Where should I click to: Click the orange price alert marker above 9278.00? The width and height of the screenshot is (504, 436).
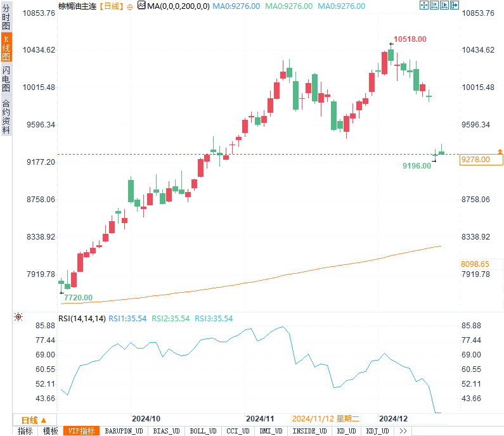point(500,151)
